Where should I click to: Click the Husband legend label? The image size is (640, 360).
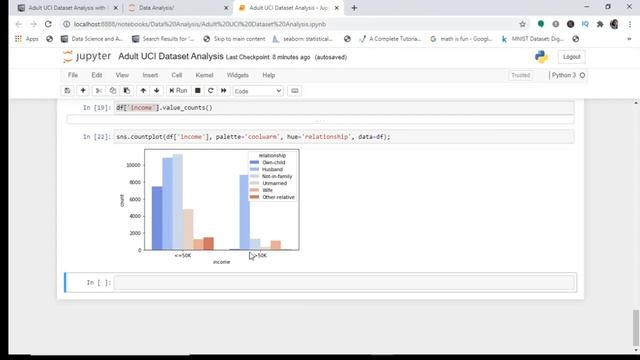tap(272, 169)
